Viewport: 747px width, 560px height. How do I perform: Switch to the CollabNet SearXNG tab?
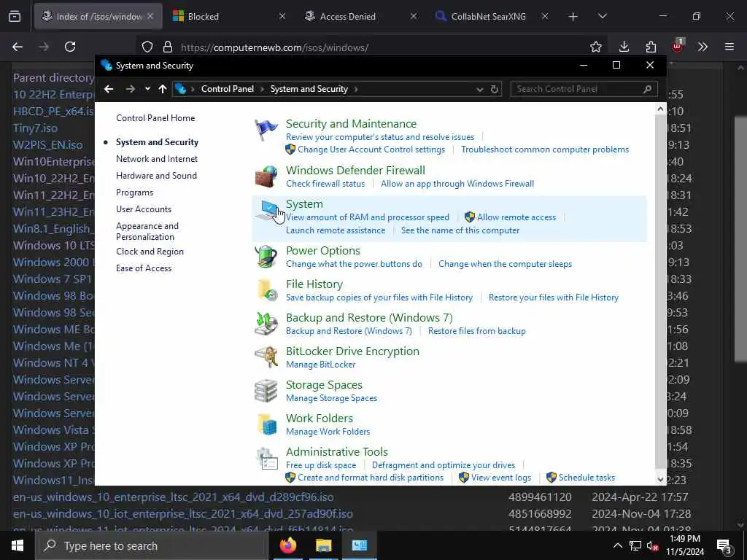coord(492,16)
